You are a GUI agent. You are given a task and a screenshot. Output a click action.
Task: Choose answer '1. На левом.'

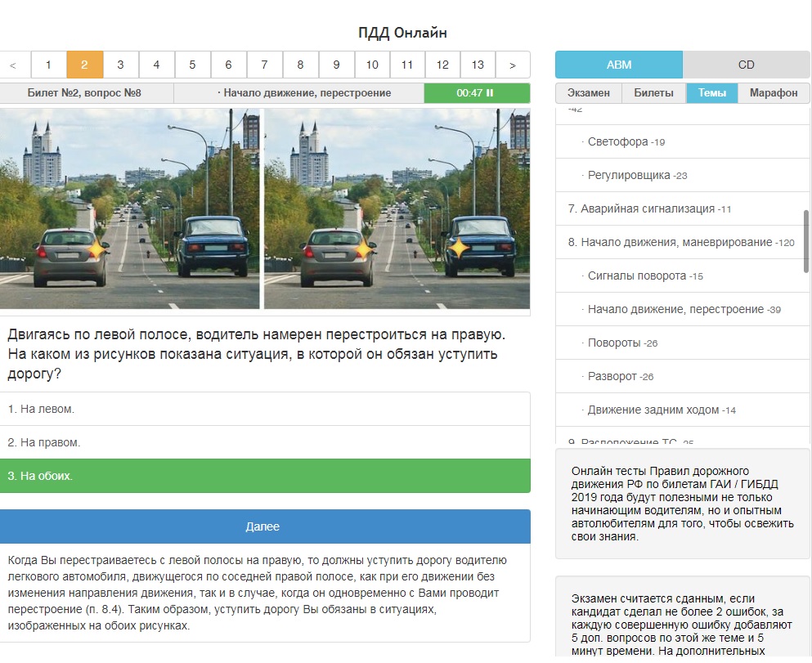(x=265, y=409)
